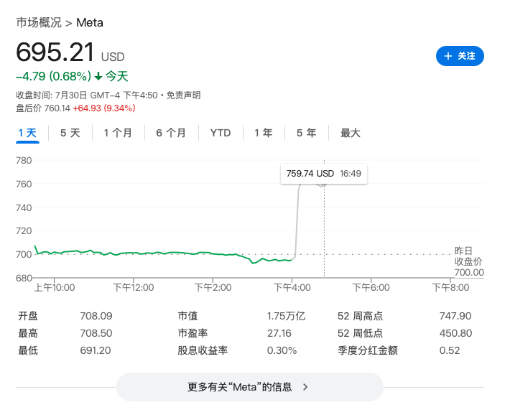The height and width of the screenshot is (420, 510).
Task: Click the 下午4:00 axis label
Action: (x=292, y=288)
